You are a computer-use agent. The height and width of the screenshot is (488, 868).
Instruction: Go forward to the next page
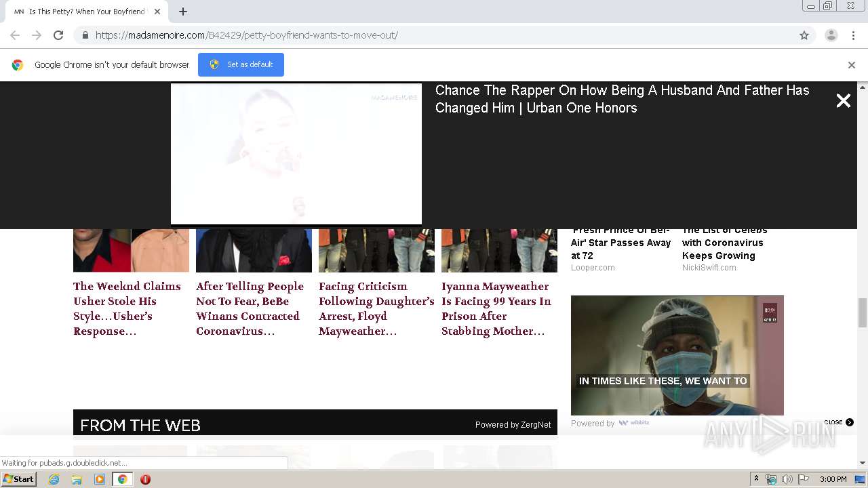click(37, 35)
